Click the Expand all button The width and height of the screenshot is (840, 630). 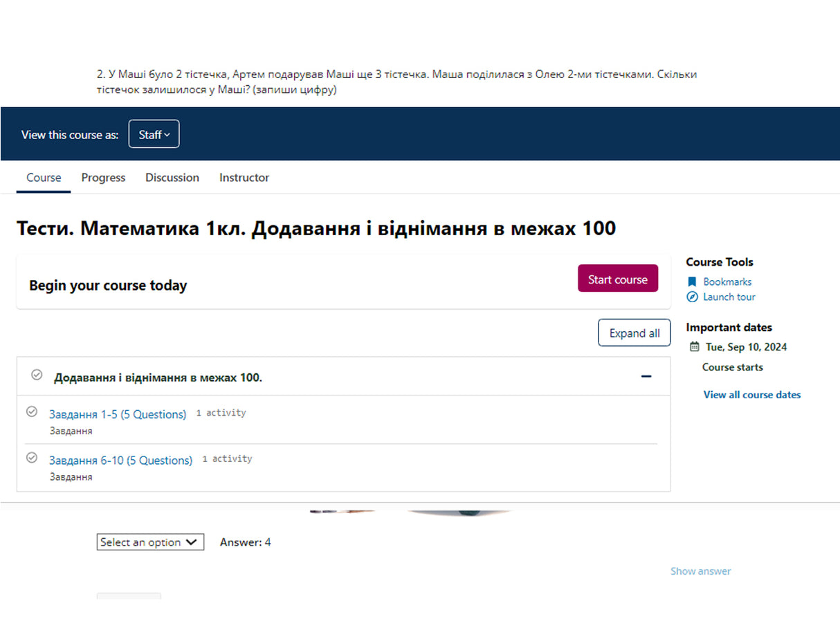click(634, 333)
